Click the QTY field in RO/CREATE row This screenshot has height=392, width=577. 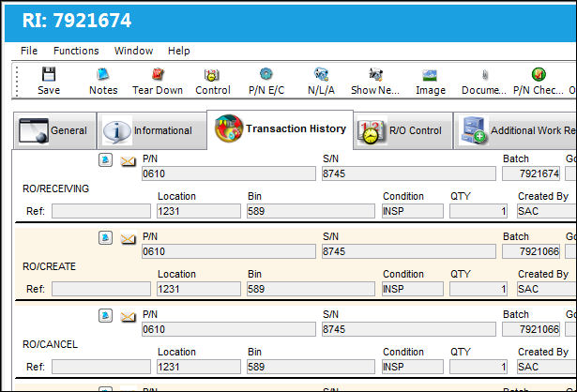click(478, 289)
